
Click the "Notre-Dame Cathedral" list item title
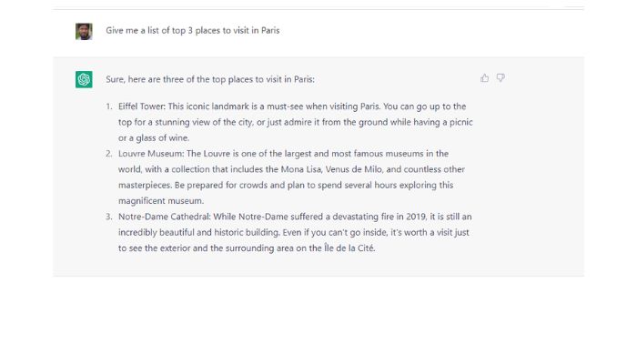[x=165, y=217]
